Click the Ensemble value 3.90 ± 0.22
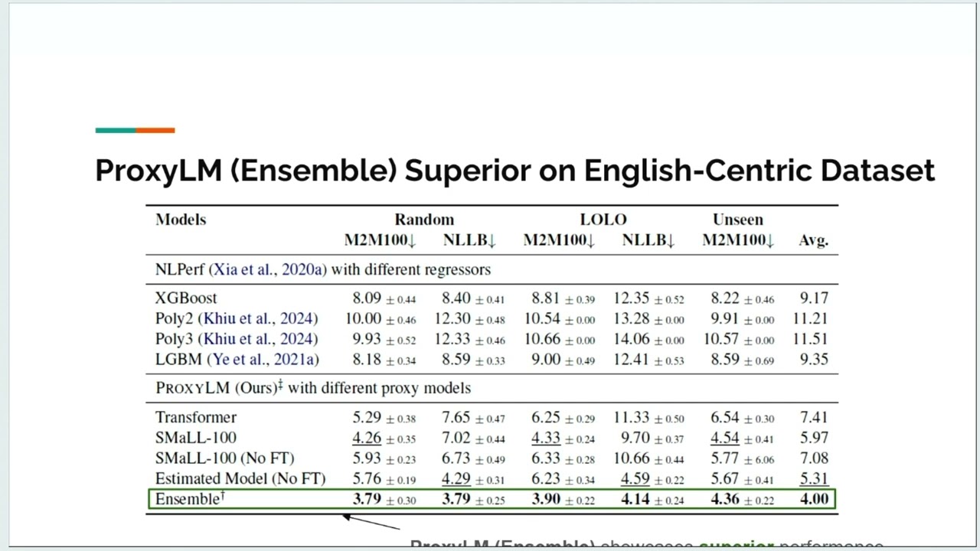Viewport: 980px width, 551px height. point(563,499)
